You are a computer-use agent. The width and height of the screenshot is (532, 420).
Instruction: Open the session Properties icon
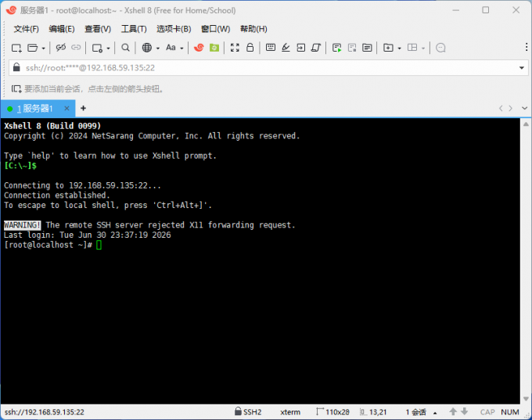click(97, 48)
